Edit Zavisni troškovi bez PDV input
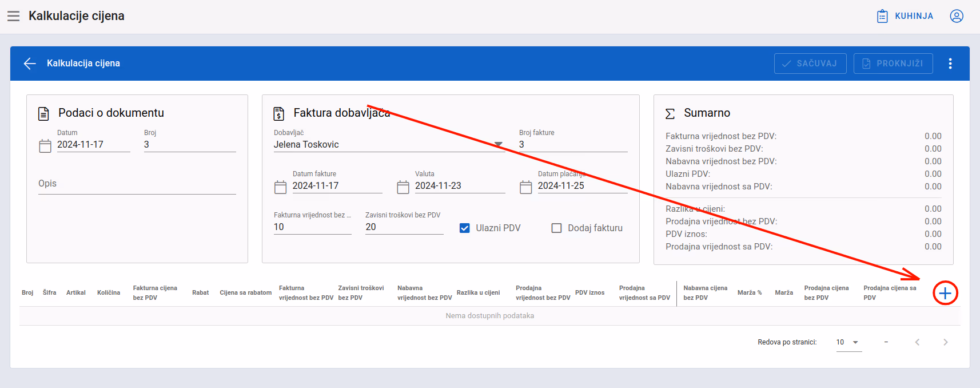Viewport: 980px width, 388px height. 404,227
